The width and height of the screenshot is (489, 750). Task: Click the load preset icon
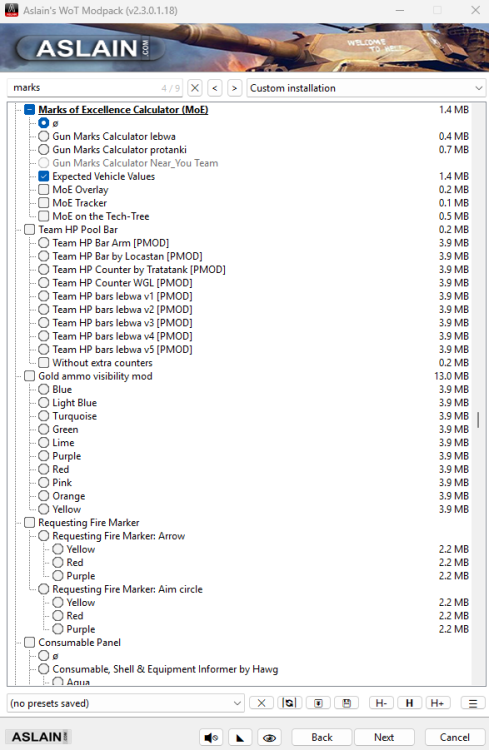point(318,703)
